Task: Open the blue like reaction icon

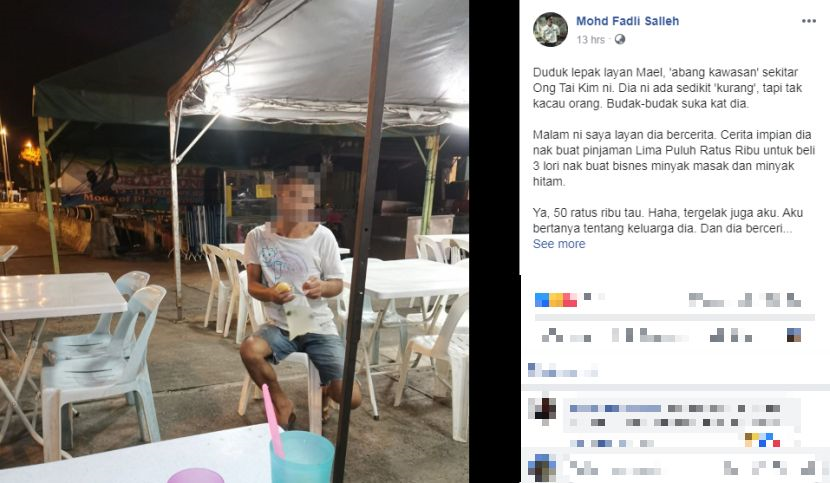Action: 542,300
